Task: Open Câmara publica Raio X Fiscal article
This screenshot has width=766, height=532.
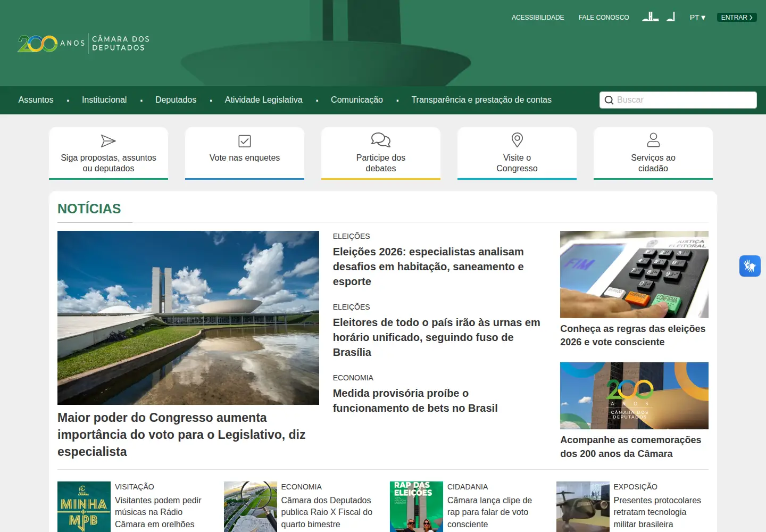Action: (327, 512)
